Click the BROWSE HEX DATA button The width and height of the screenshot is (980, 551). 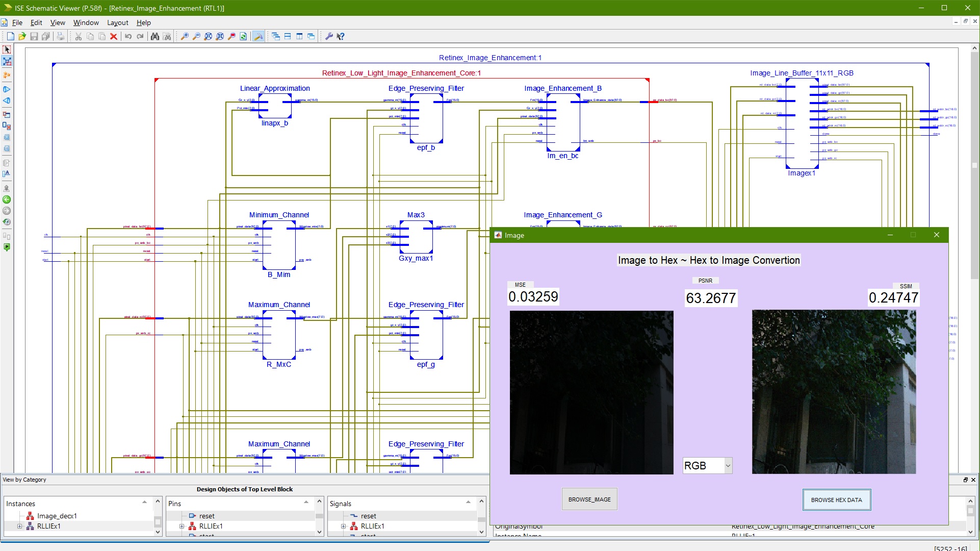(x=836, y=500)
